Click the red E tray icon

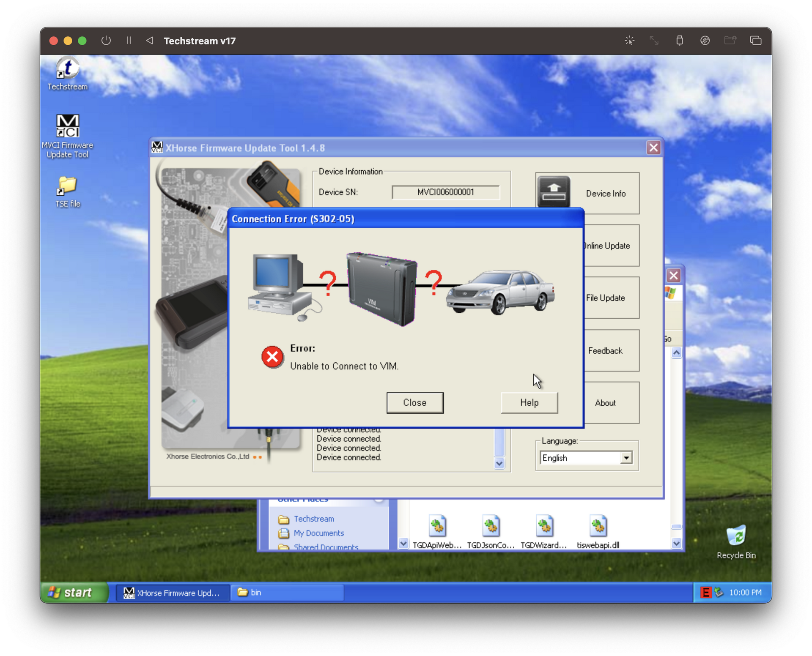pyautogui.click(x=705, y=592)
